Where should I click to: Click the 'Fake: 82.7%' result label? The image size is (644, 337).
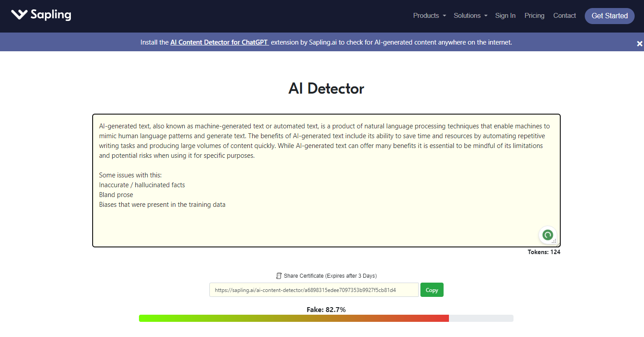(x=326, y=309)
